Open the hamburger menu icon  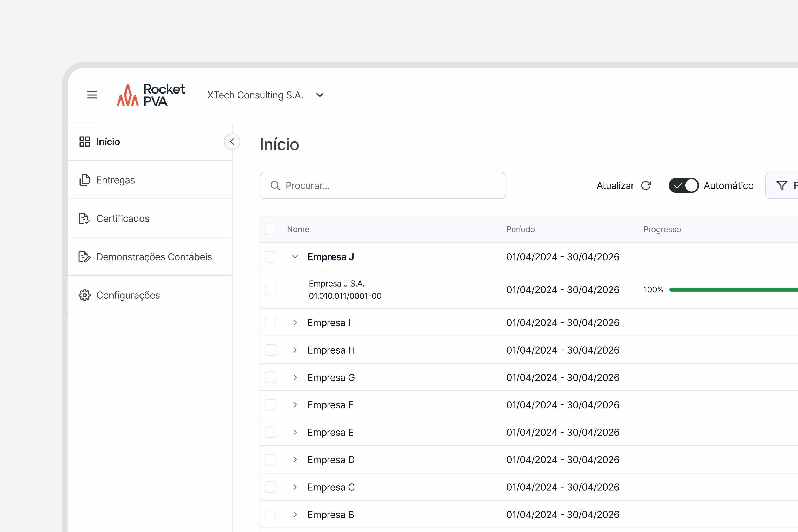(x=92, y=95)
